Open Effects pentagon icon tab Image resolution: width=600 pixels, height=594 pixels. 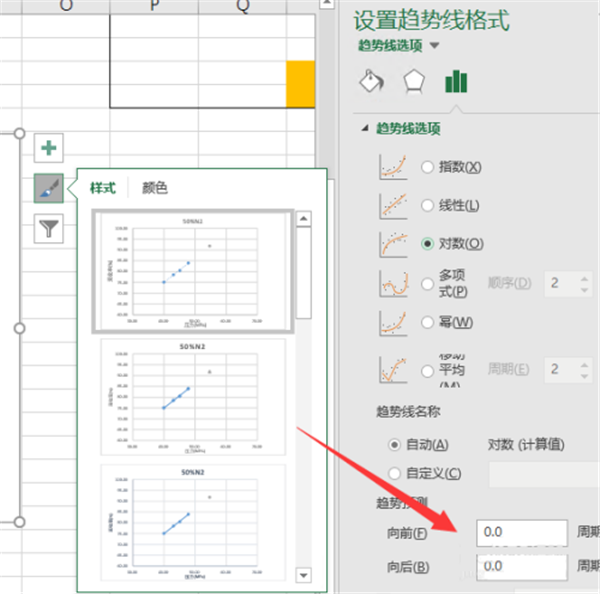pyautogui.click(x=413, y=81)
